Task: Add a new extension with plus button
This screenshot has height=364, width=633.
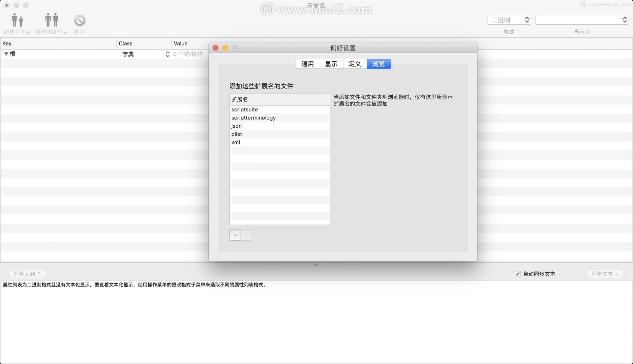Action: click(x=235, y=235)
